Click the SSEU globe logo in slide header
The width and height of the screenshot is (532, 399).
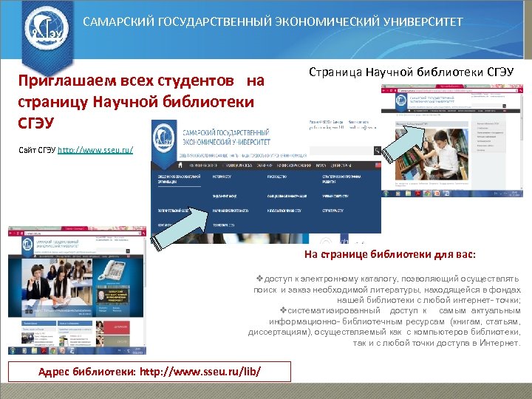click(47, 29)
